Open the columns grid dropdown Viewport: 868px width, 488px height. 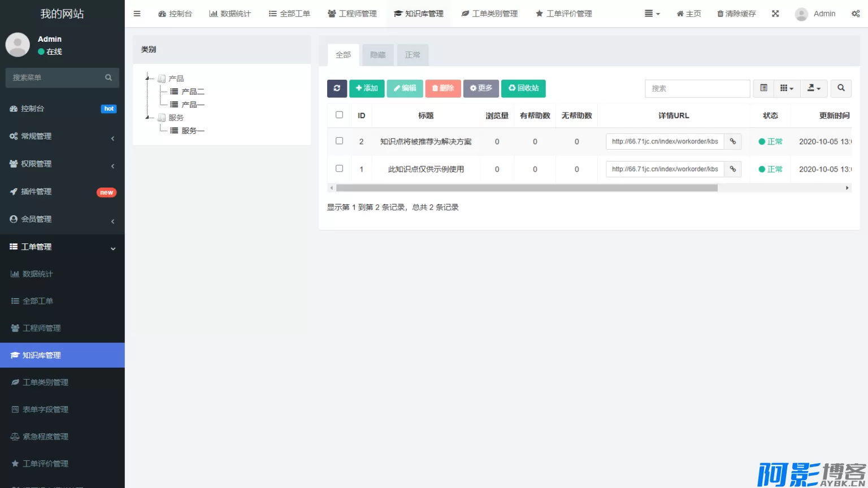(x=787, y=88)
